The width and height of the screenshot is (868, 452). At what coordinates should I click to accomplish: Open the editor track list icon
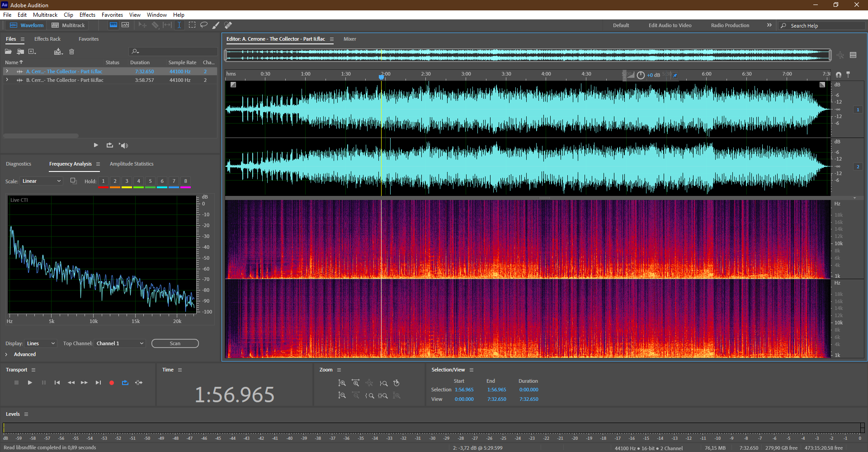[x=853, y=55]
